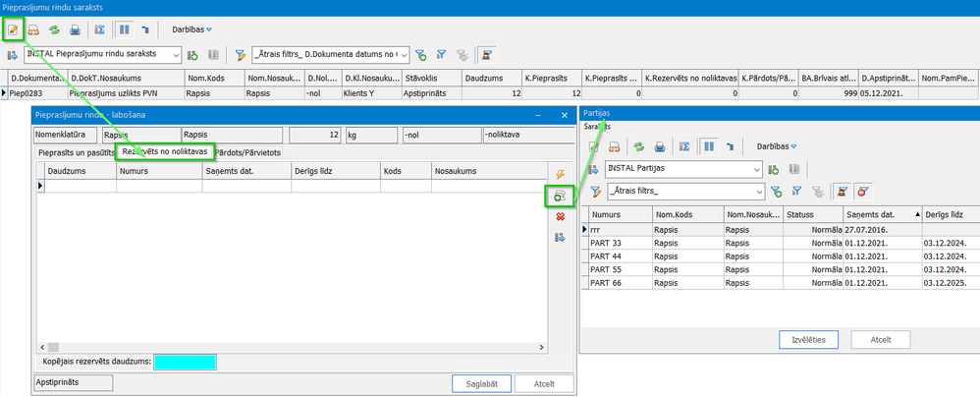980x397 pixels.
Task: Click the plain blue funnel icon in main window
Action: click(441, 55)
